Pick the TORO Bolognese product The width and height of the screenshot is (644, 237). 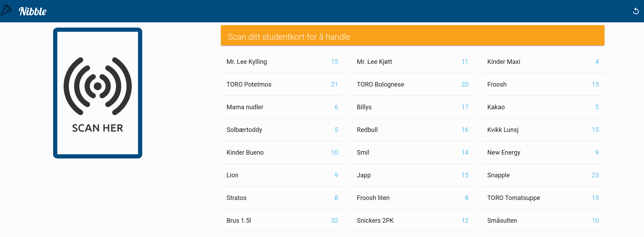tap(412, 84)
